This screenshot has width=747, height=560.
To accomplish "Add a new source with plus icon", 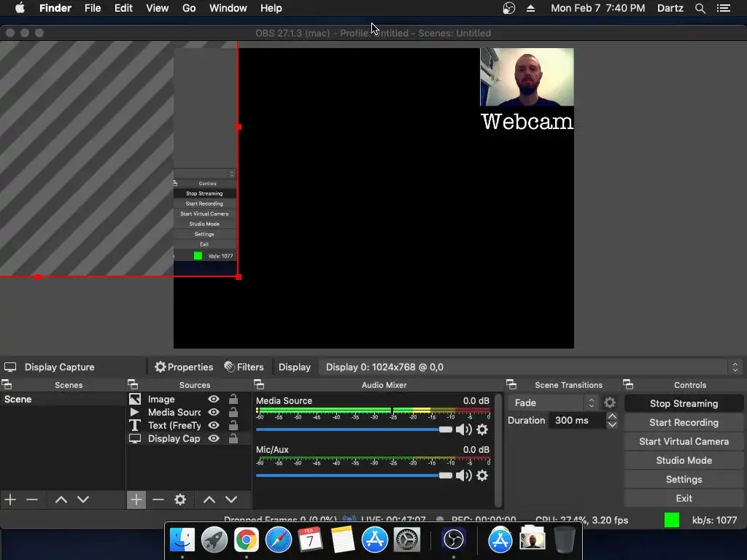I will pyautogui.click(x=136, y=499).
